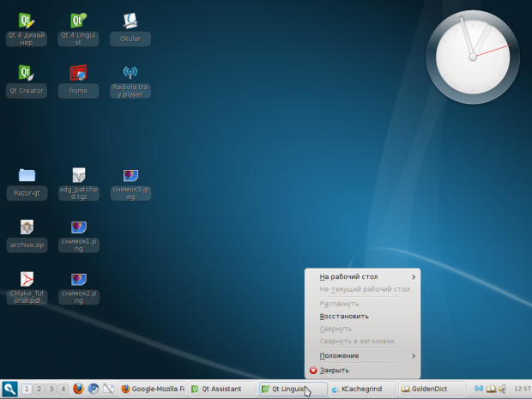The height and width of the screenshot is (399, 532).
Task: Click the 12:57 panel clock
Action: tap(523, 389)
